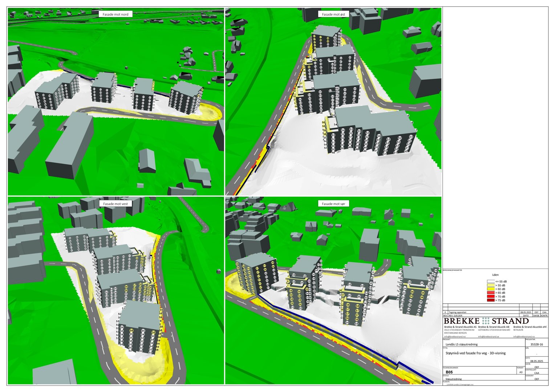
Task: Click the project name "Landås L5 støyutredning"
Action: point(462,344)
